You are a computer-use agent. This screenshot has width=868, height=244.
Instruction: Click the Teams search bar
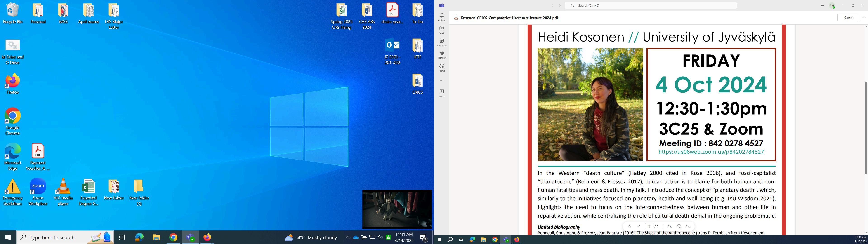click(x=650, y=5)
